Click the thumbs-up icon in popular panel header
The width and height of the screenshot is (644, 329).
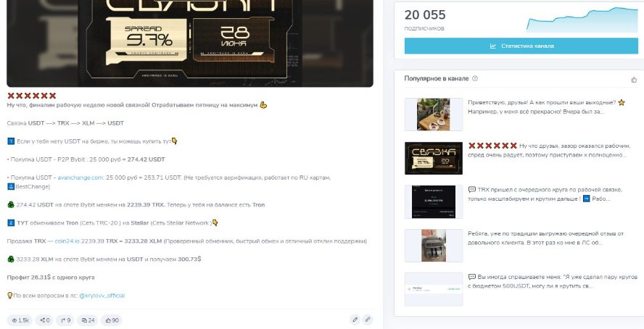coord(634,80)
